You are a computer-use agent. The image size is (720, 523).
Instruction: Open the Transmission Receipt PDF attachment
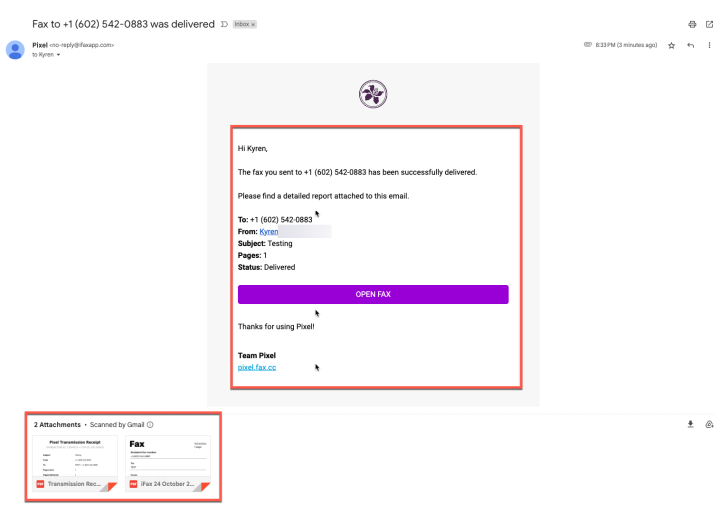pyautogui.click(x=75, y=464)
